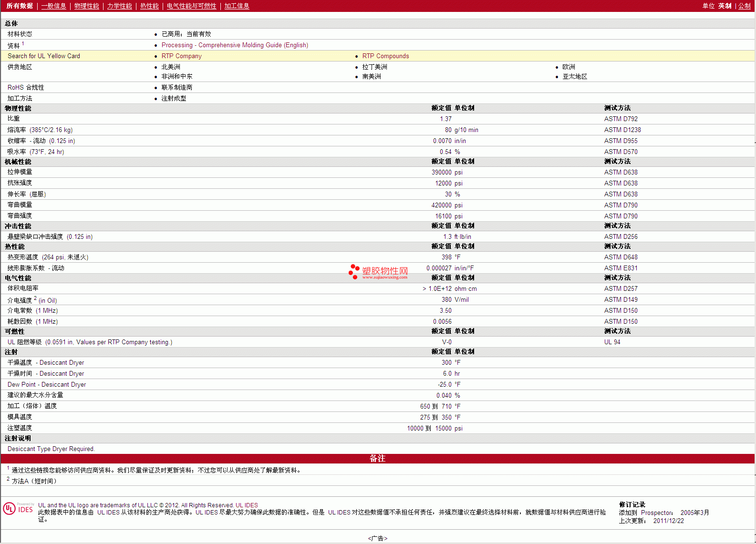This screenshot has width=756, height=544.
Task: Click Search for UL Yellow Card
Action: point(44,56)
